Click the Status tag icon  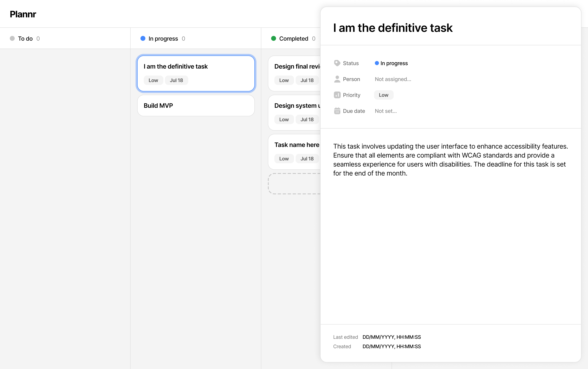coord(337,63)
